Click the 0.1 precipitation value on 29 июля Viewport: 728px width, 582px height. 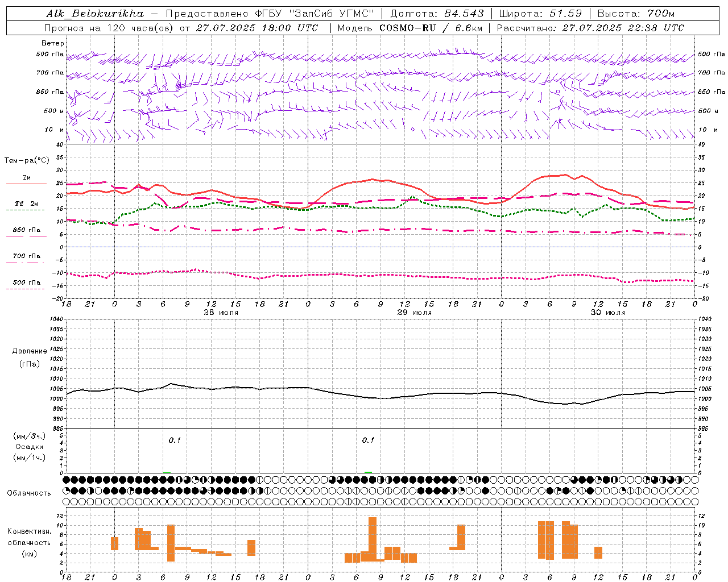368,440
